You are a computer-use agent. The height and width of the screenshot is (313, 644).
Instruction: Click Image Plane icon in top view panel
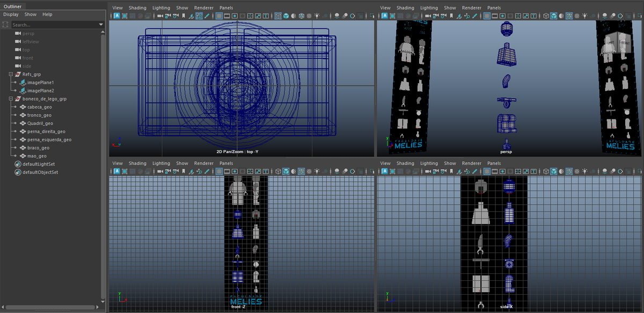tap(191, 16)
